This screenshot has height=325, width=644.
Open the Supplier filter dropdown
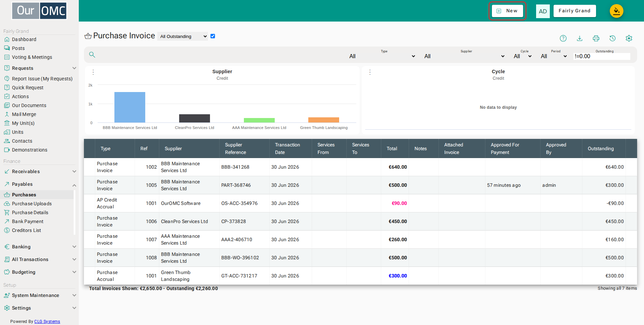tap(464, 56)
